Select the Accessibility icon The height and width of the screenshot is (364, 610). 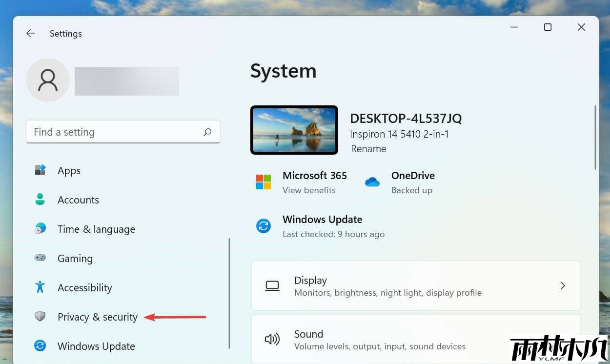[x=40, y=287]
